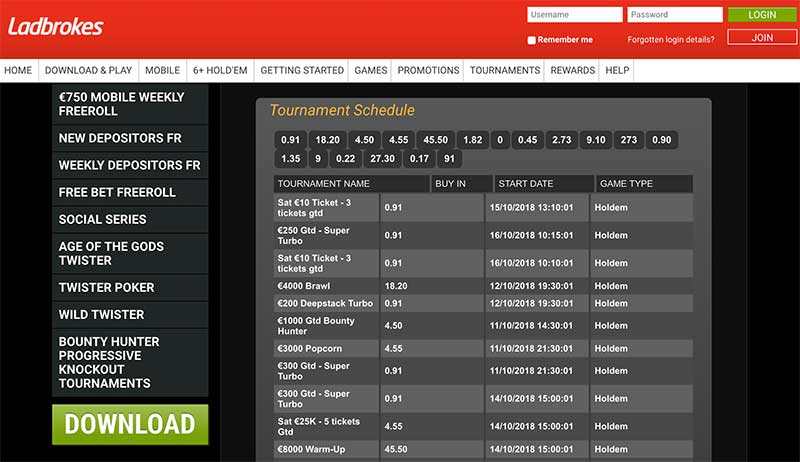Filter by 18.20 buy-in chip

click(328, 140)
